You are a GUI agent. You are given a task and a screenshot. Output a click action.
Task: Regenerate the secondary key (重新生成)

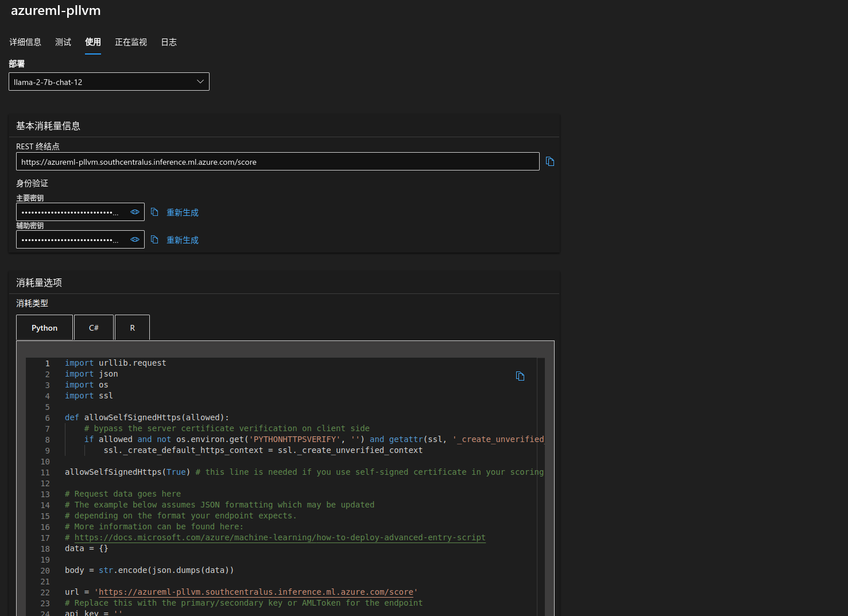(x=183, y=240)
